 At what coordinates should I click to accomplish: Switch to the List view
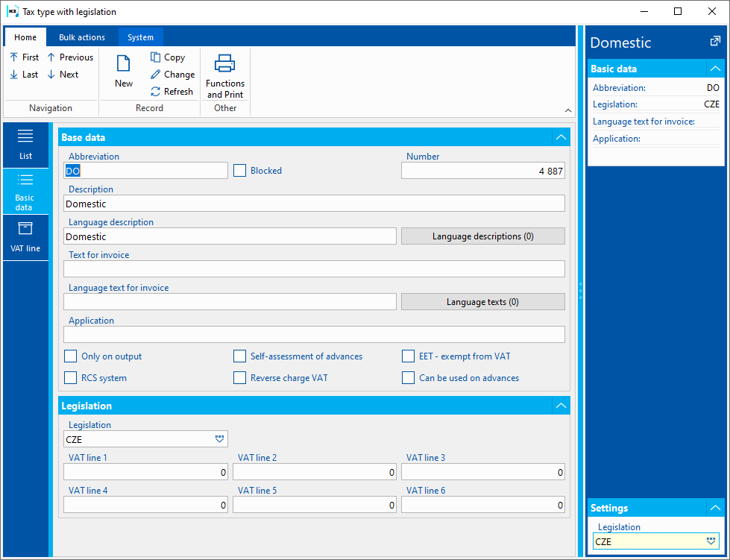point(25,145)
